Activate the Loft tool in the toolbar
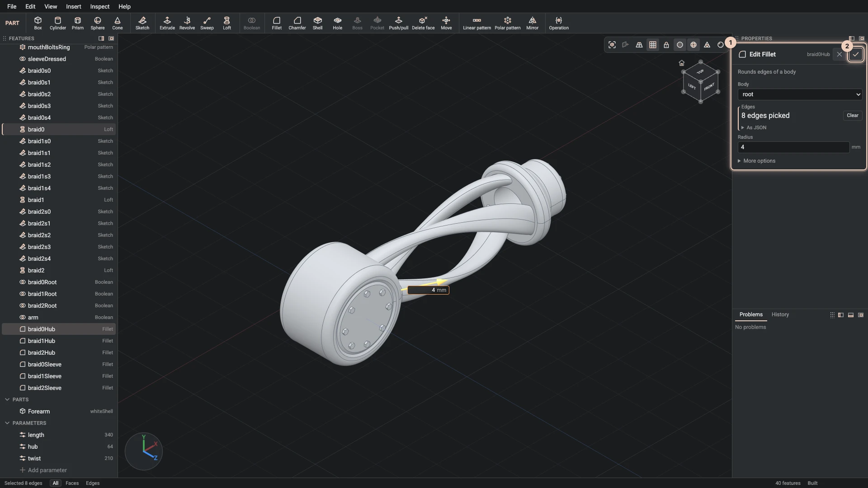Screen dimensions: 868x488 point(227,23)
